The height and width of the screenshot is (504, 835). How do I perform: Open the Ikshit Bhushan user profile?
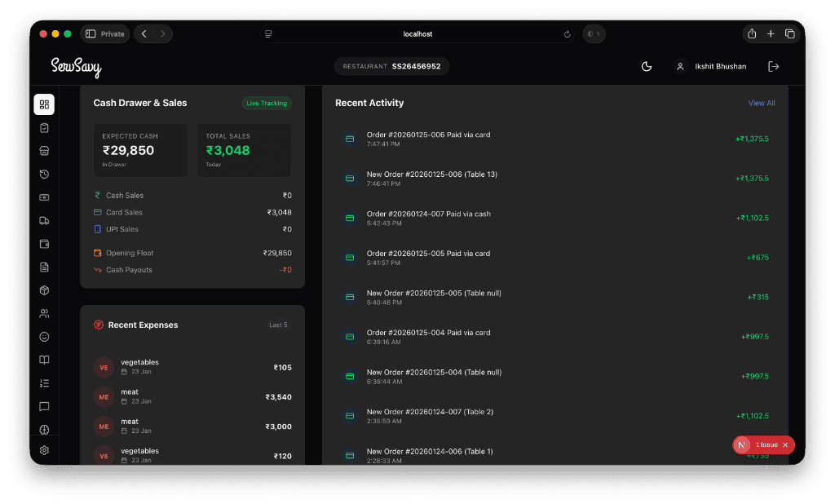(x=710, y=67)
